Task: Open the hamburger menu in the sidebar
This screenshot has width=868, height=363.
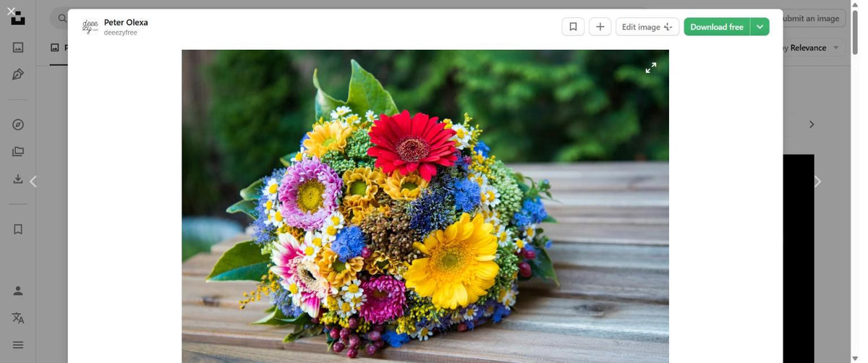Action: pos(18,345)
